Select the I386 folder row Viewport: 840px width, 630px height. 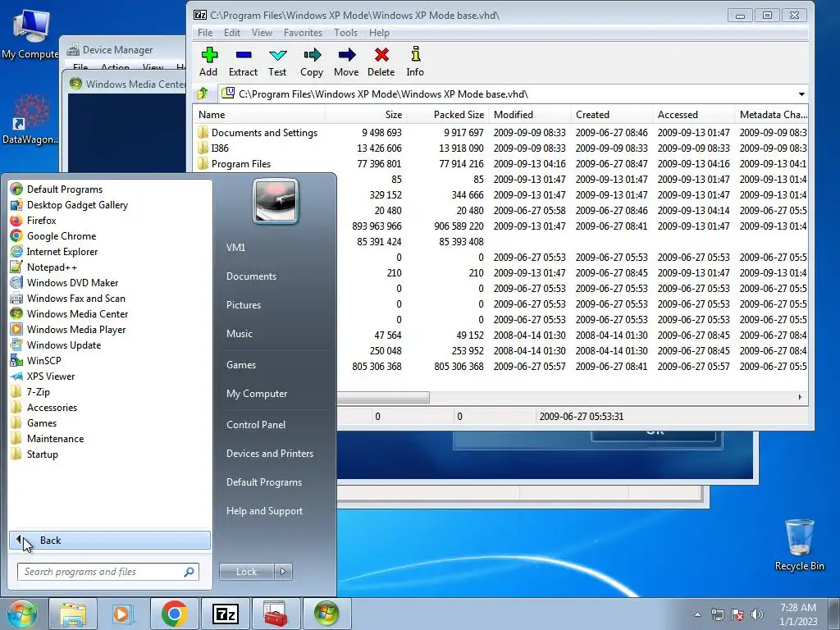click(x=500, y=148)
